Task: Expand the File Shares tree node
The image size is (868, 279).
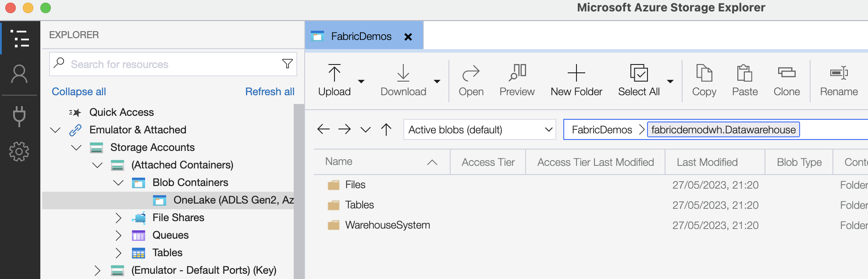Action: 118,218
